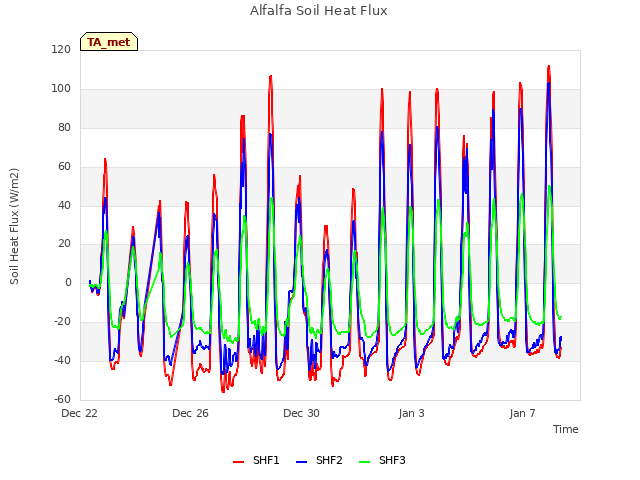Click the Jan 7 x-axis tick label
This screenshot has width=640, height=480.
[x=522, y=413]
